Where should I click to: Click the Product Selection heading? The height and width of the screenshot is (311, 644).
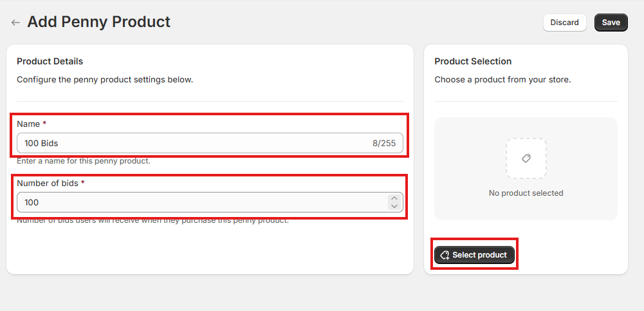473,61
